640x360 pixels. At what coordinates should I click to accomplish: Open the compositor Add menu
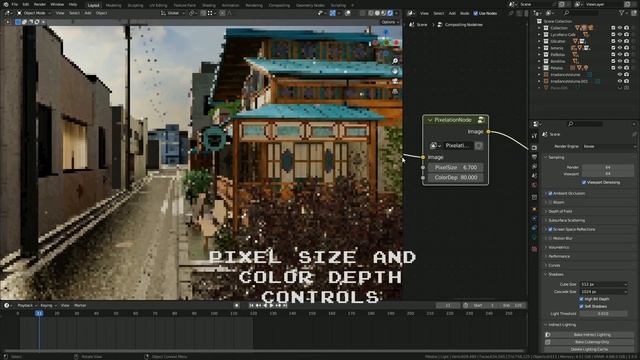click(x=452, y=13)
